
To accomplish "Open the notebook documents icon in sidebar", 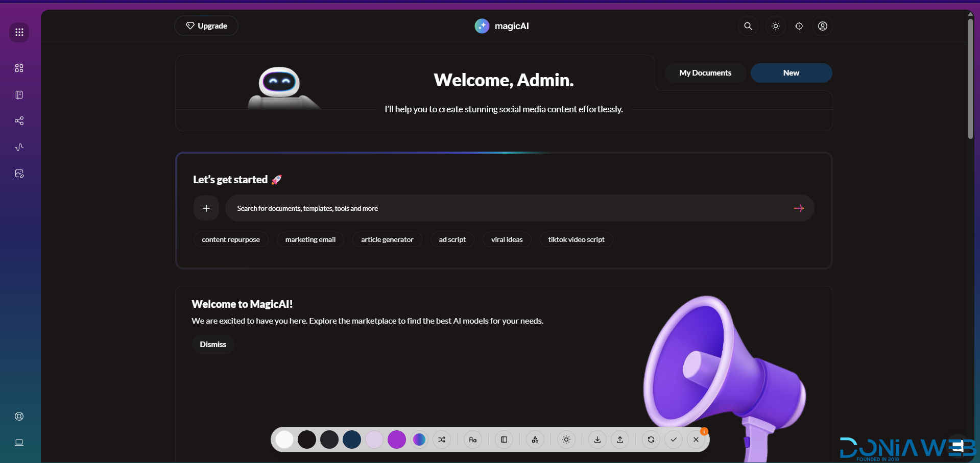I will (19, 95).
